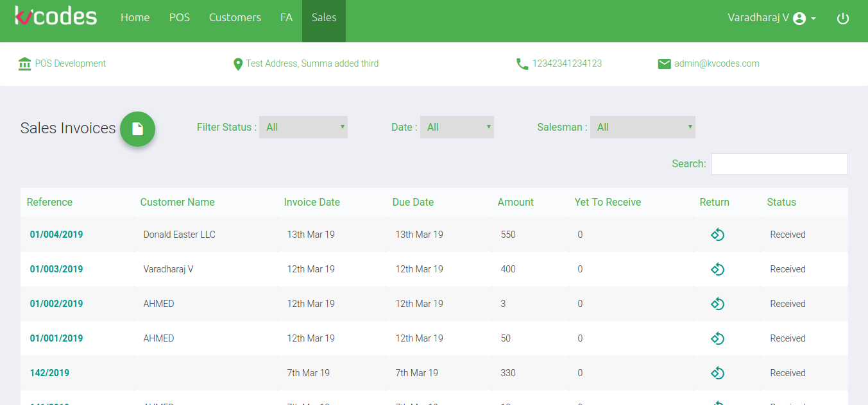Click the return icon for invoice 01/001/2019

pos(717,338)
